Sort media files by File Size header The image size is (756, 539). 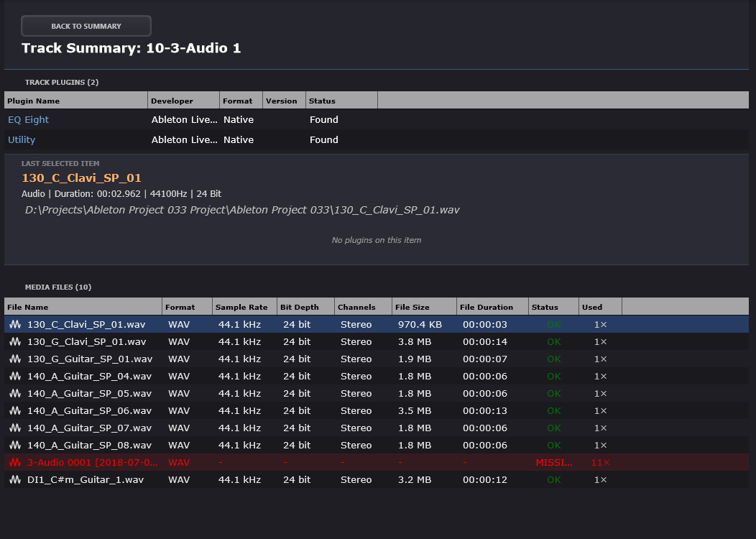coord(424,307)
